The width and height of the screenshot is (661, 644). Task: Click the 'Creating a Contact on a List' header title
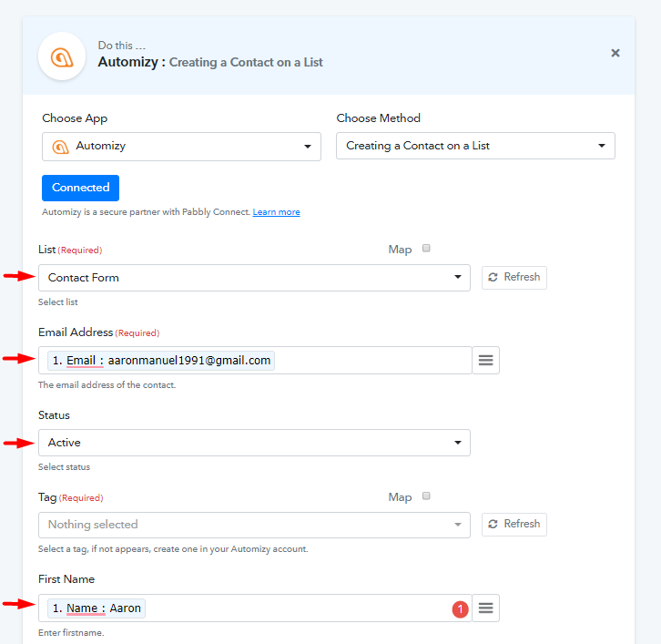pos(246,63)
